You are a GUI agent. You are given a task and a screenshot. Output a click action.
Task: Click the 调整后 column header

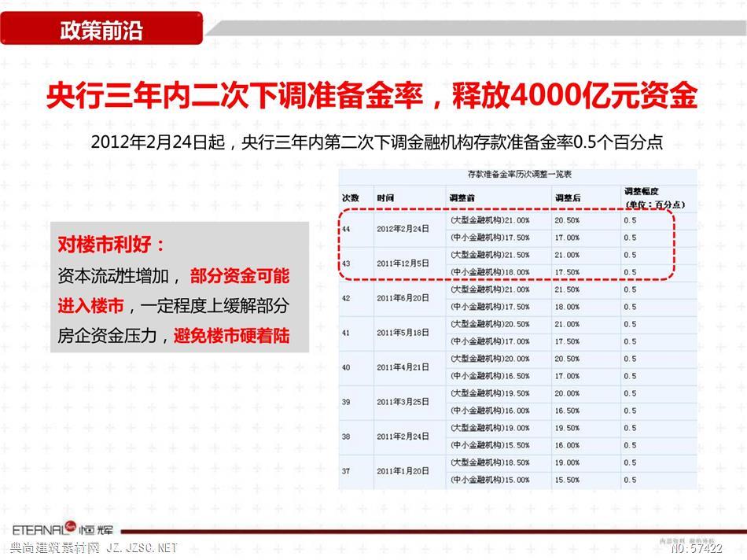(x=568, y=197)
